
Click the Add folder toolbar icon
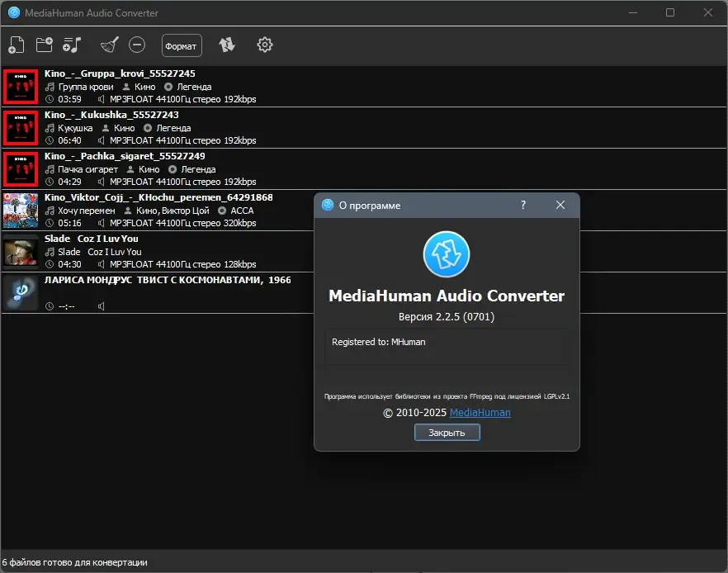tap(45, 45)
